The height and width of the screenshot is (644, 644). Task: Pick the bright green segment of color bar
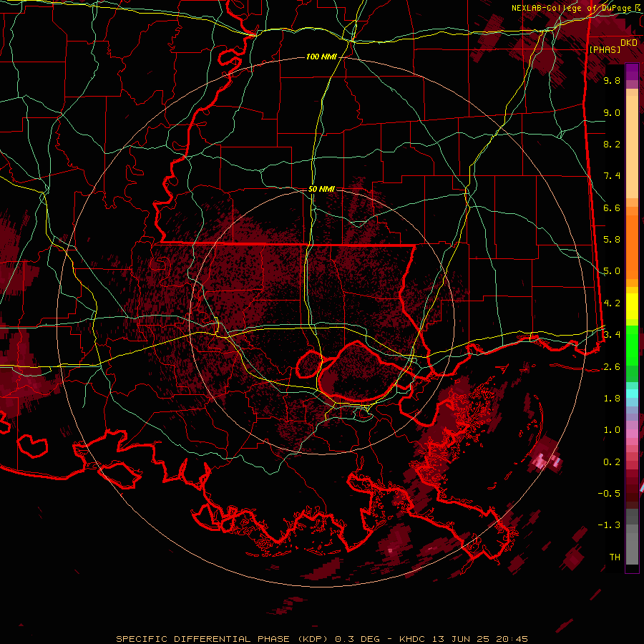(632, 345)
